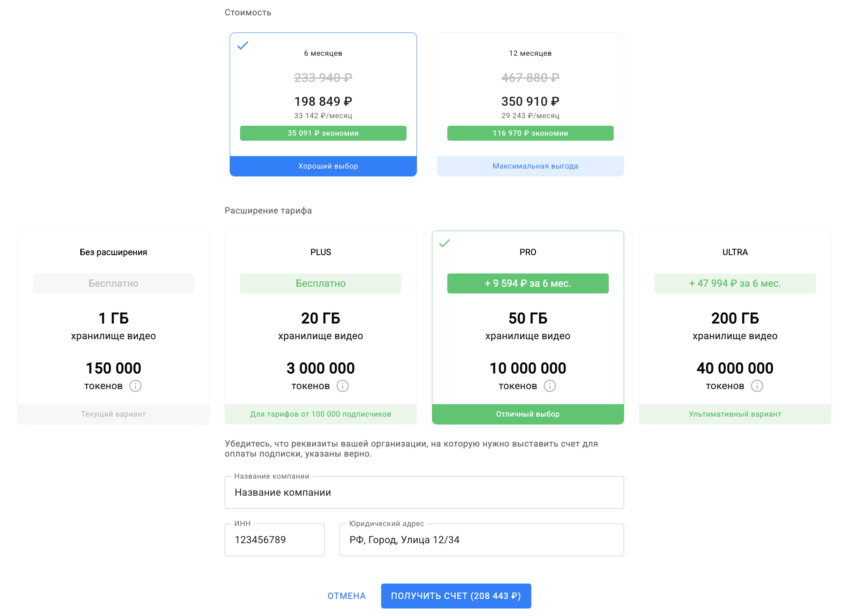Image resolution: width=858 pixels, height=616 pixels.
Task: Edit the 'Юридический адрес' field
Action: [481, 540]
